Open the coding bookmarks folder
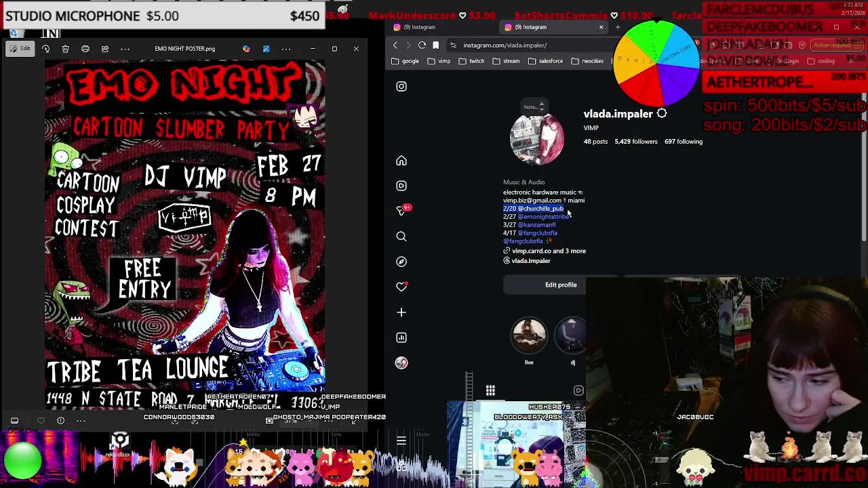This screenshot has width=868, height=488. tap(821, 61)
